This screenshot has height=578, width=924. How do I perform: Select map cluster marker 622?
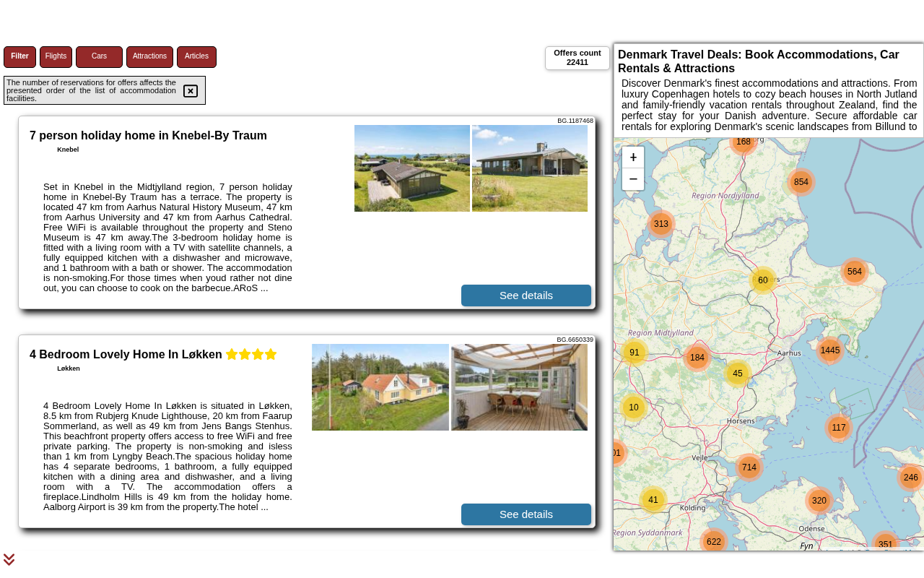(714, 542)
